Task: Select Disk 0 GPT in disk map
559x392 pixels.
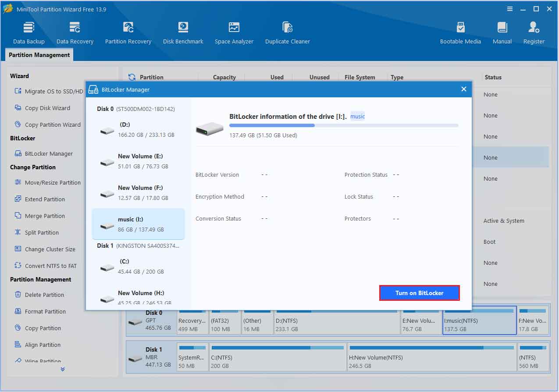Action: click(x=151, y=321)
